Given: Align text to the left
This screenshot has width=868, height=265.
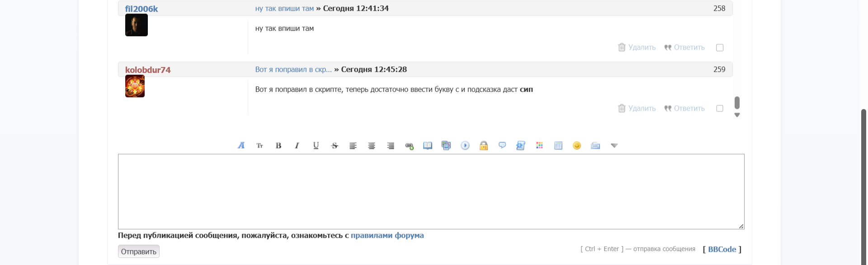Looking at the screenshot, I should click(x=353, y=146).
